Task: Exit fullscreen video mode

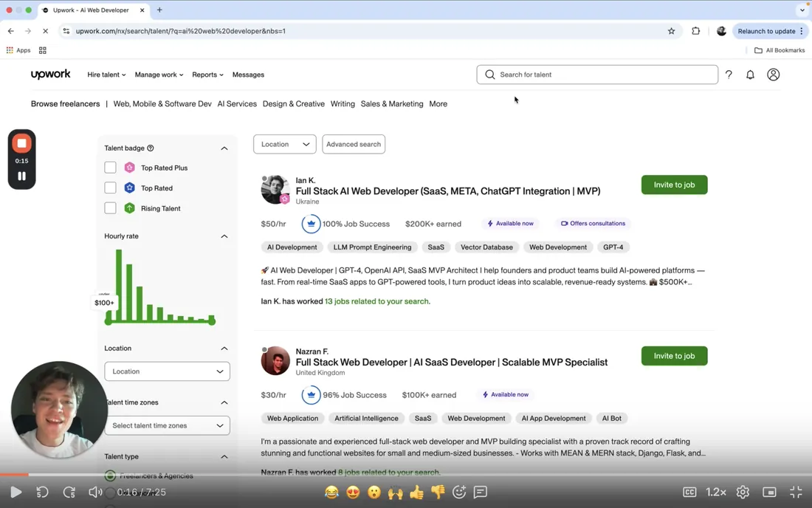Action: click(x=796, y=492)
